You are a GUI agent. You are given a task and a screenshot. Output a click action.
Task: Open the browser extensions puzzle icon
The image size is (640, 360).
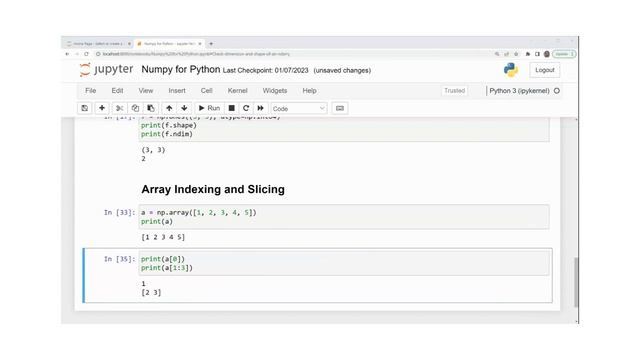click(528, 54)
